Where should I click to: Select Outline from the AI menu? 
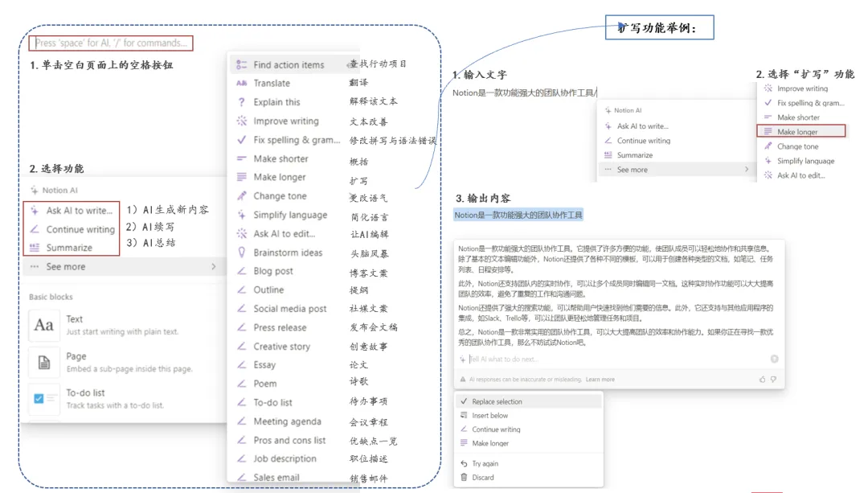[x=268, y=290]
